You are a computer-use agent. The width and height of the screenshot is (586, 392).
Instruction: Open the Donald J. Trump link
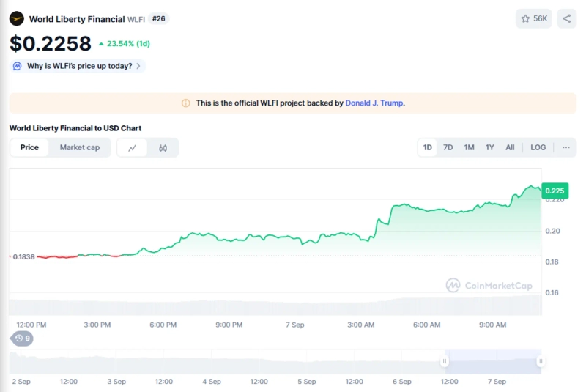click(374, 103)
